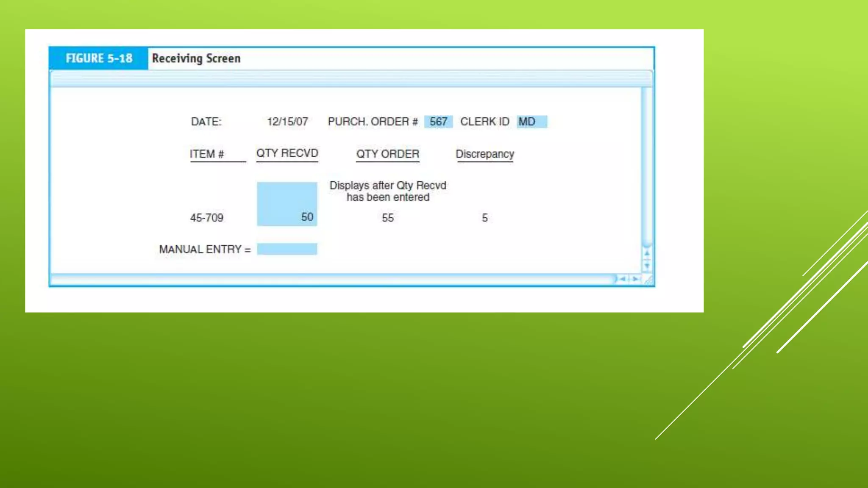Click the discrepancy value 5
Screen dimensions: 868x488
click(484, 218)
